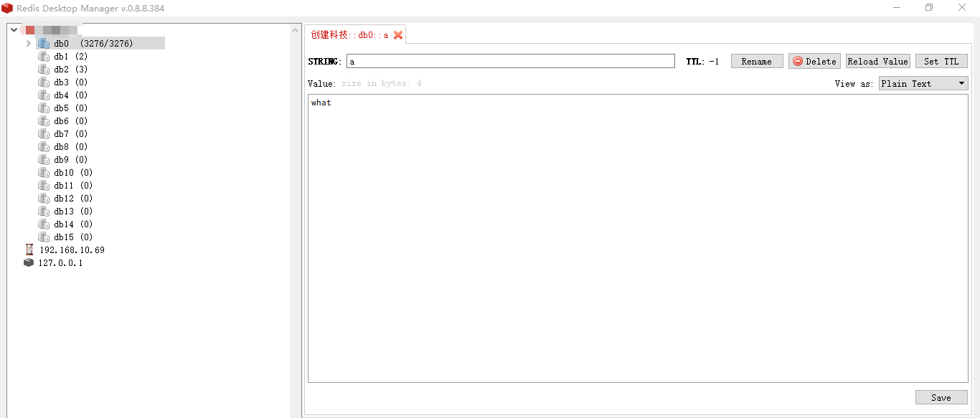Click the Rename button
This screenshot has width=980, height=418.
click(756, 61)
